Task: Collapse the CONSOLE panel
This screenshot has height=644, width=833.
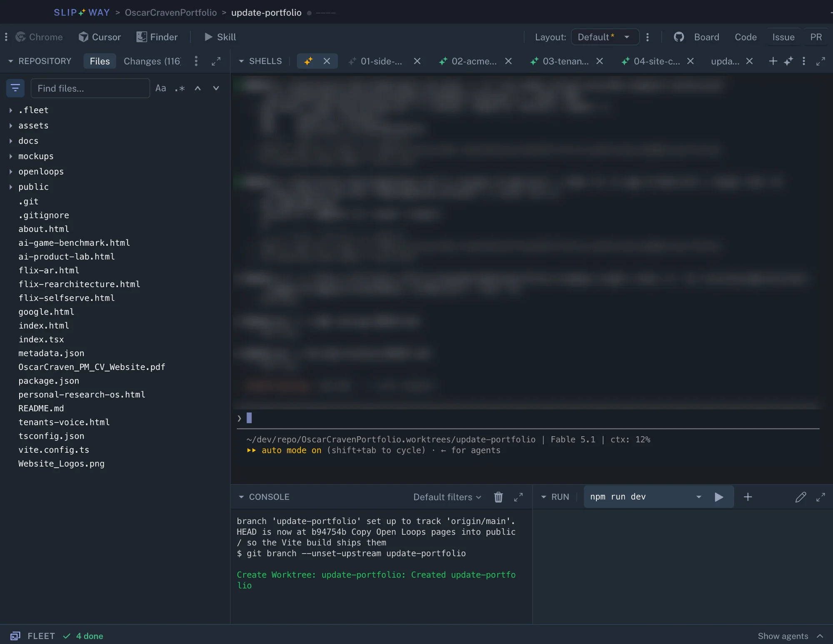Action: click(241, 497)
